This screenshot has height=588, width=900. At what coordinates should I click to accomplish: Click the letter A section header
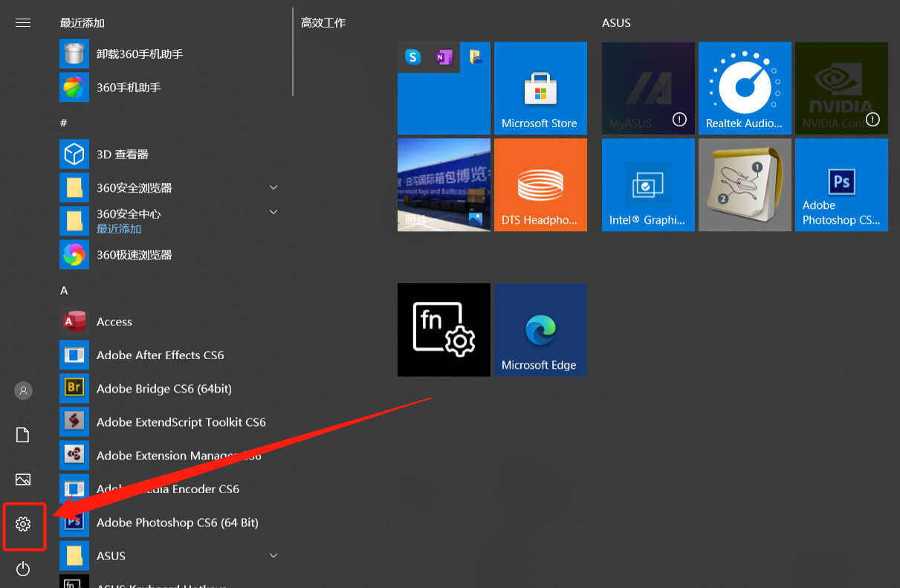64,291
